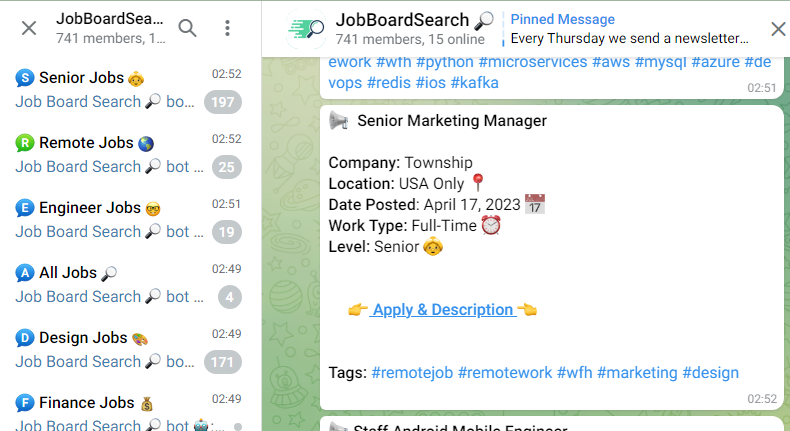Select the Design Jobs topic
790x431 pixels.
[110, 349]
